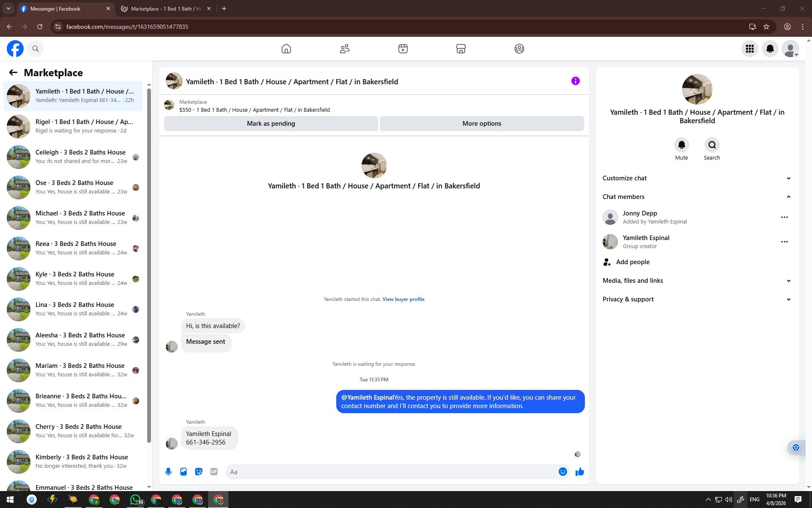Attach a file with photo icon
812x508 pixels.
pyautogui.click(x=184, y=472)
